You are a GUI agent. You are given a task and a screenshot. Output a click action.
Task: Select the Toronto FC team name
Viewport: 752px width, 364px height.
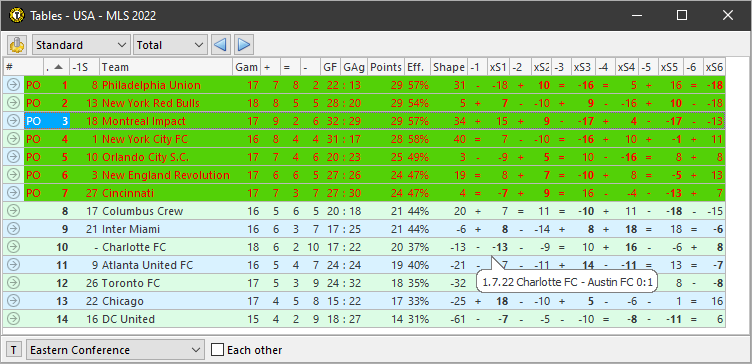tap(130, 283)
